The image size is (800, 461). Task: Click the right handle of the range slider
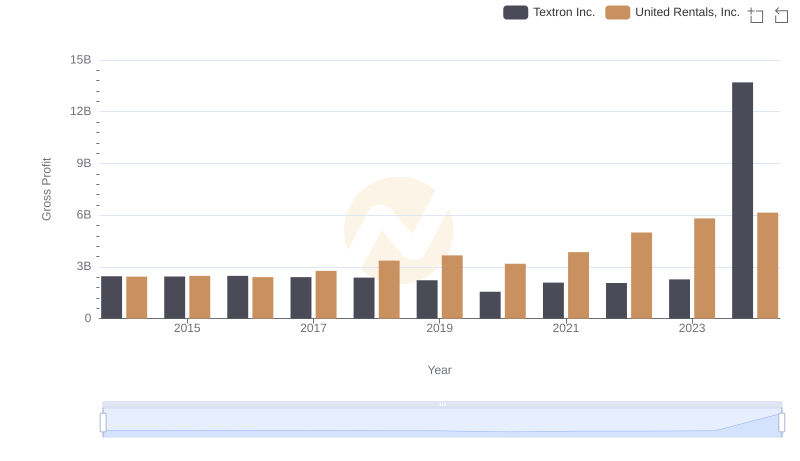pos(782,423)
